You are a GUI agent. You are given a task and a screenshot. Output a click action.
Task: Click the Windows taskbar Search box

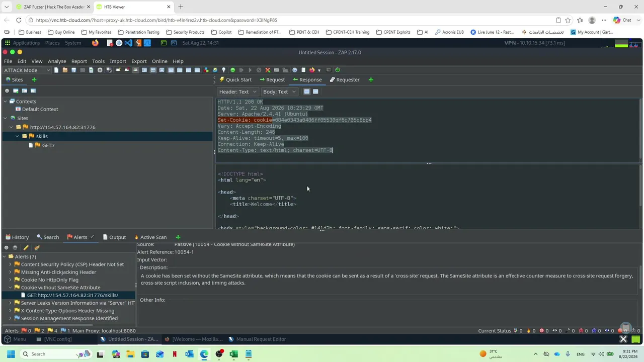[55, 354]
